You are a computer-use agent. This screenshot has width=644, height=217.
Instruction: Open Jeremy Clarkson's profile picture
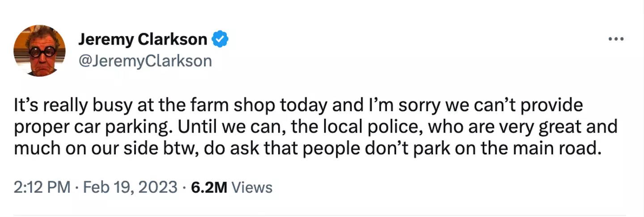click(x=39, y=50)
